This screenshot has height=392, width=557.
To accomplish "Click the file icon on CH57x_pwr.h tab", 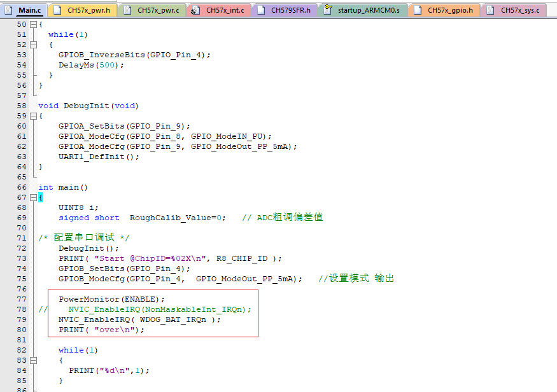I will (57, 10).
